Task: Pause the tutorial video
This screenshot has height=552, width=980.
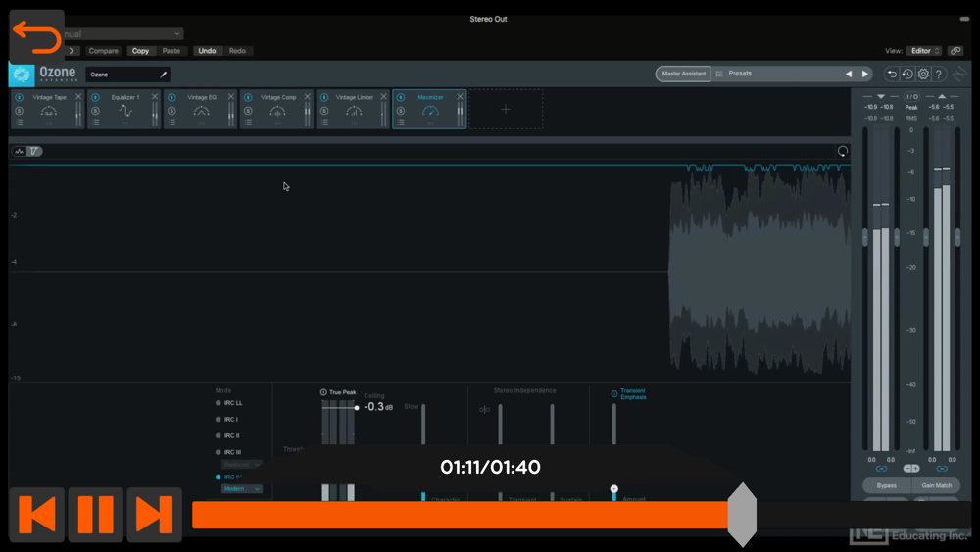Action: click(96, 515)
